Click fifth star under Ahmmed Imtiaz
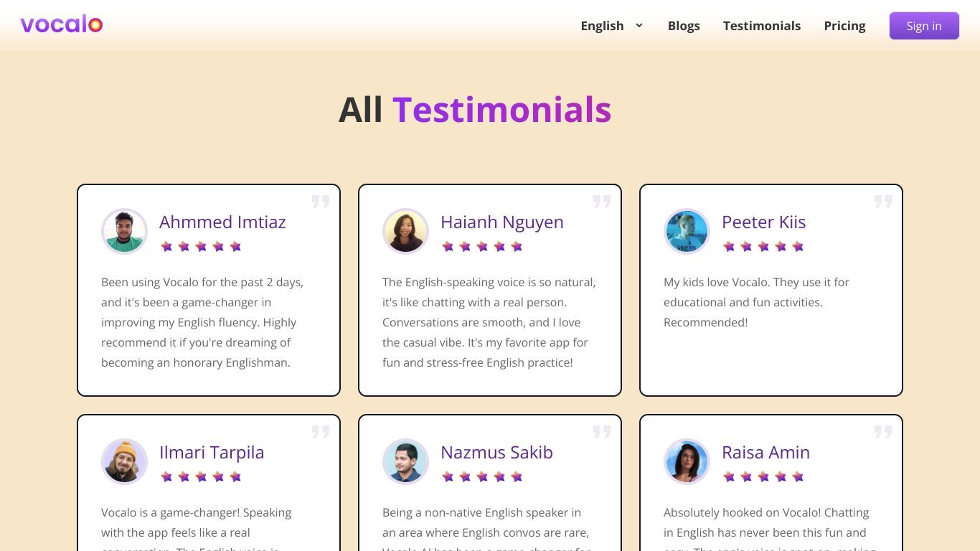This screenshot has height=551, width=980. pyautogui.click(x=235, y=246)
